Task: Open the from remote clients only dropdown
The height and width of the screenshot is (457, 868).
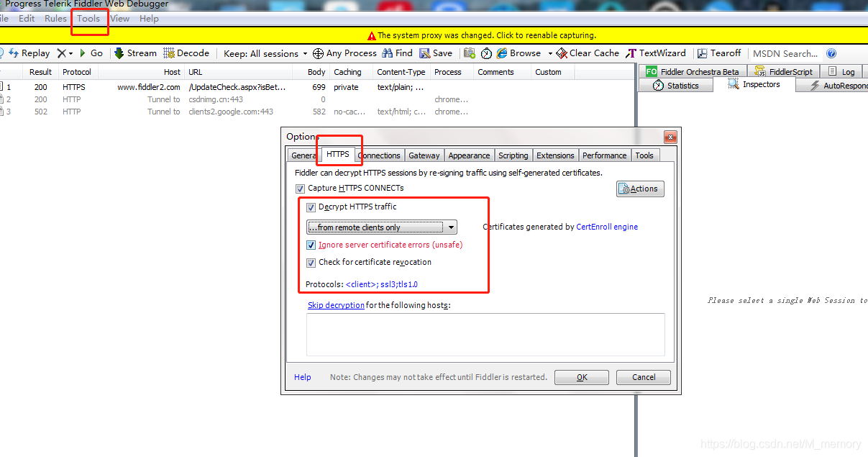Action: click(382, 227)
